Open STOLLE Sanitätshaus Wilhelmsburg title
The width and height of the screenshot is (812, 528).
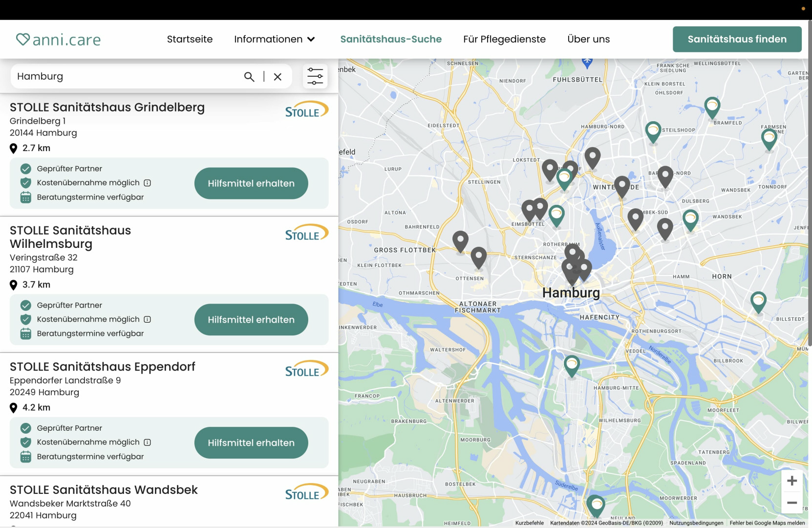click(x=70, y=237)
